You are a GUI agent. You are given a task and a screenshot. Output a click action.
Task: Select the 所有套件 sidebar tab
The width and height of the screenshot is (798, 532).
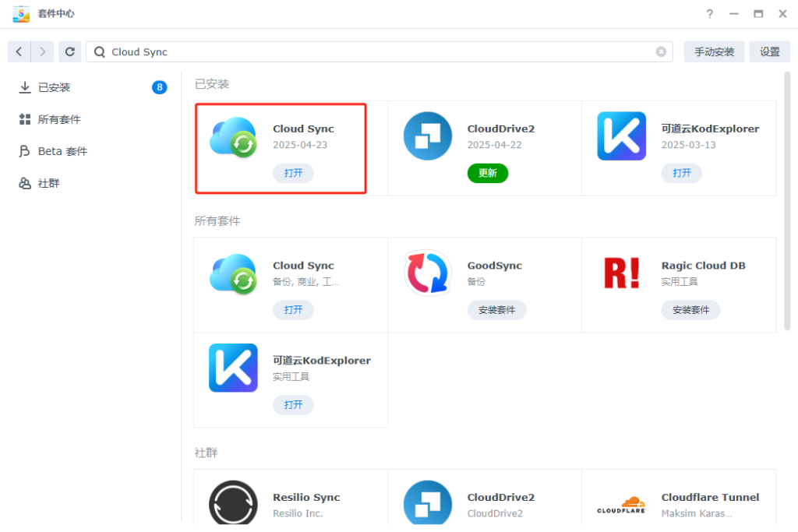click(92, 119)
